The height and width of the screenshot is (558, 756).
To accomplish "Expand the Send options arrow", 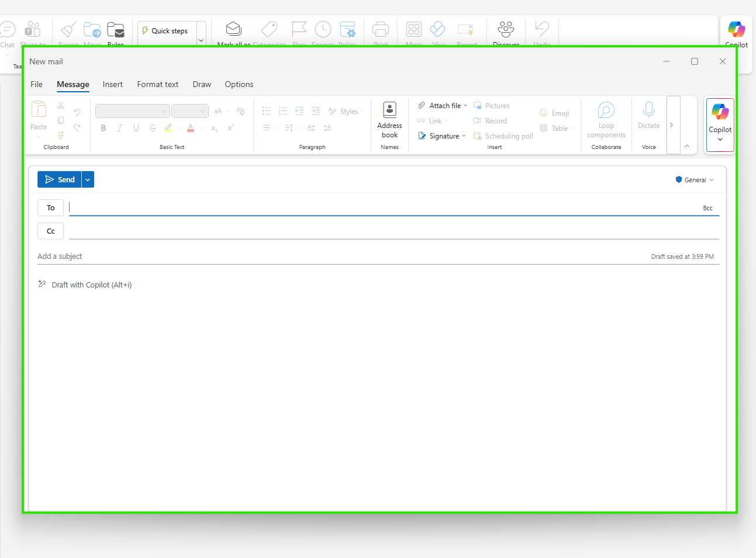I will coord(88,179).
